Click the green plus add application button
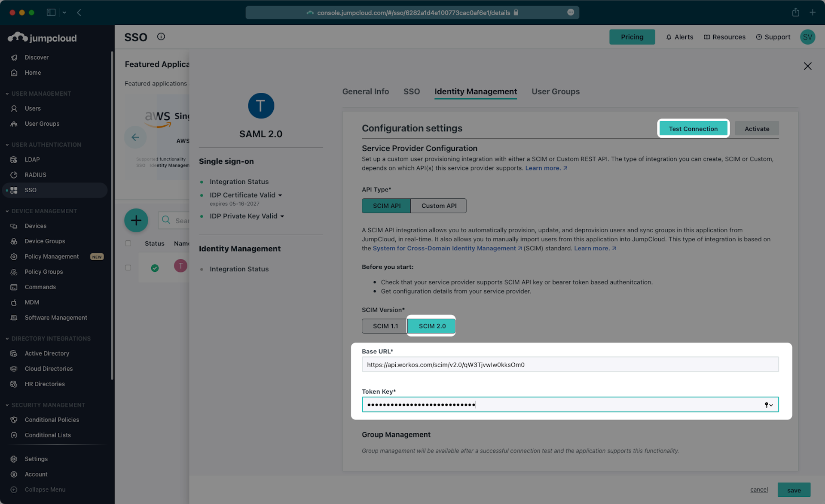This screenshot has height=504, width=825. (136, 220)
